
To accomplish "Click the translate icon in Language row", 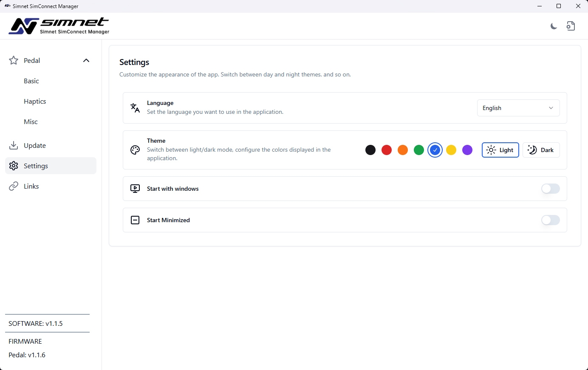I will pyautogui.click(x=135, y=108).
